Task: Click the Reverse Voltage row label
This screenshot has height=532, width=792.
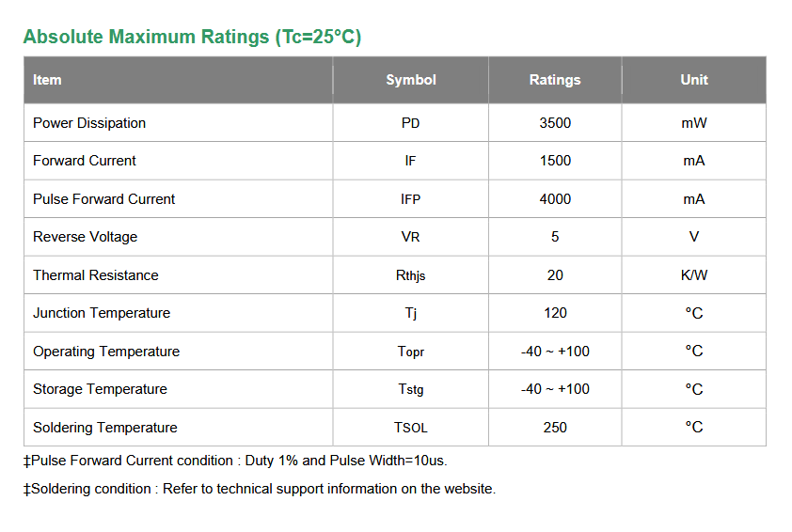Action: [85, 237]
